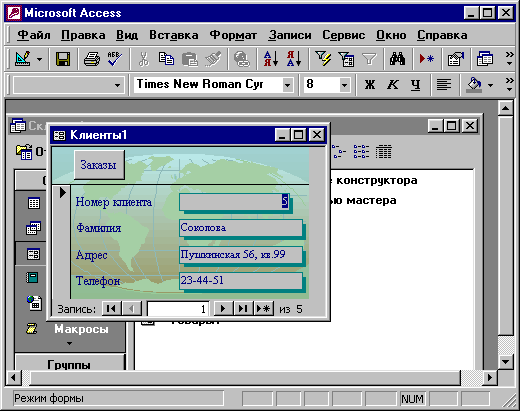520x411 pixels.
Task: Click the Телефон field 23-44-51
Action: (x=241, y=281)
